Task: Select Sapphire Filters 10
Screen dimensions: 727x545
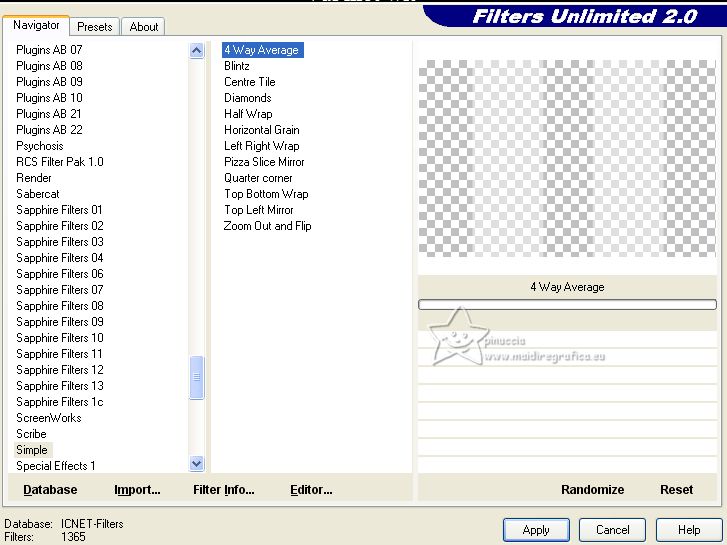Action: (x=59, y=338)
